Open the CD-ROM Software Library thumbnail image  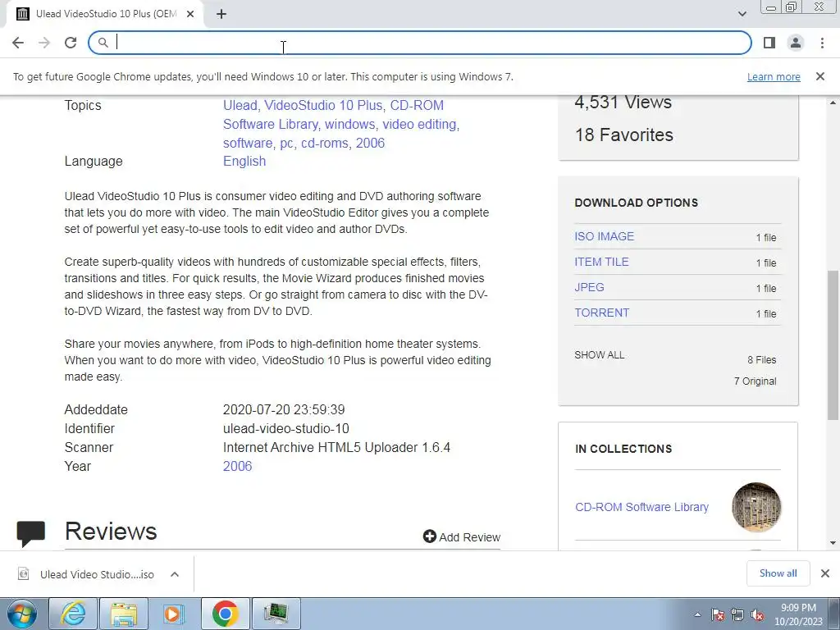pos(756,507)
